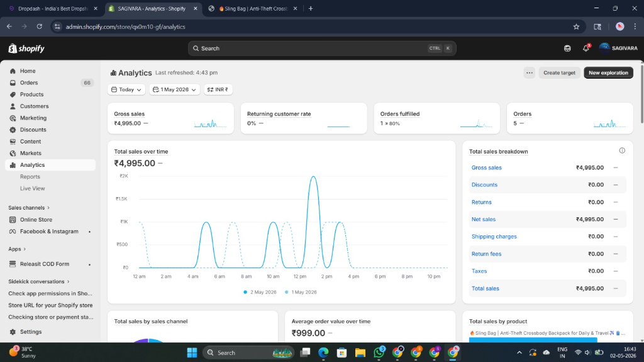Go back using the browser back arrow

point(9,26)
